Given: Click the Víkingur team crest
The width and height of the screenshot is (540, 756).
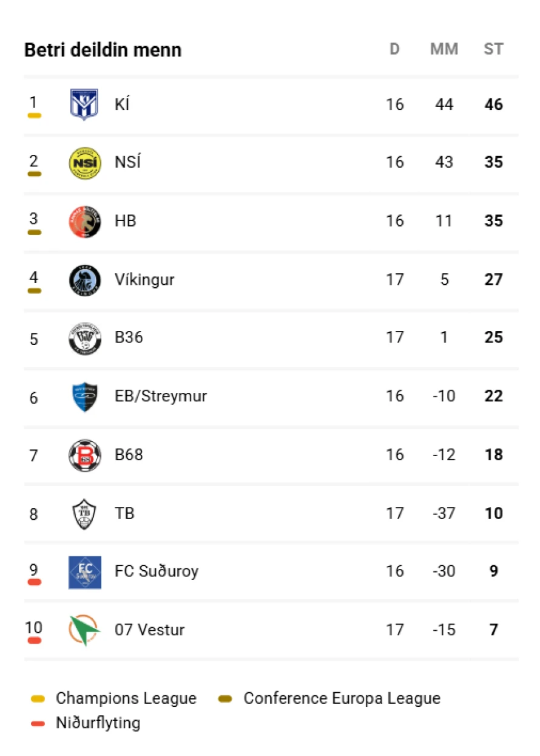Looking at the screenshot, I should pyautogui.click(x=84, y=279).
